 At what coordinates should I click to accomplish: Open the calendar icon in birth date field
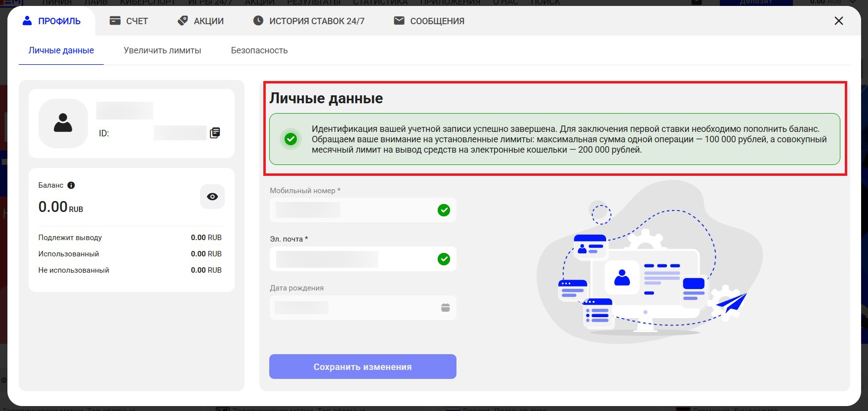pos(445,308)
